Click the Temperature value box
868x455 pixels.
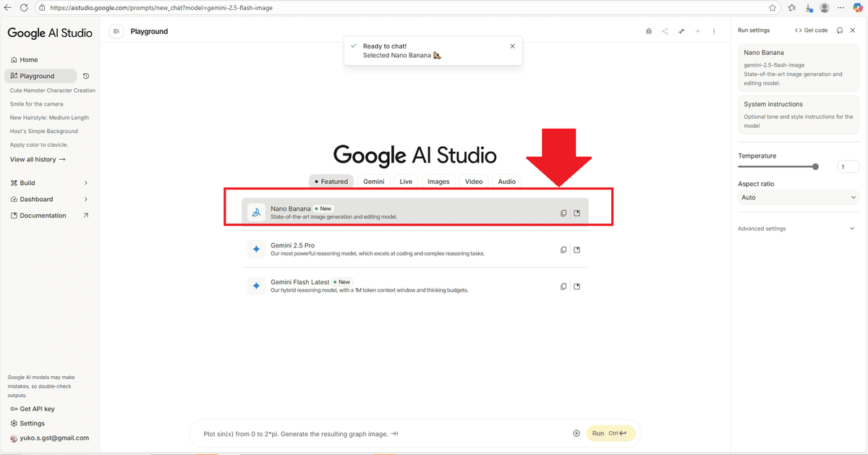pyautogui.click(x=848, y=167)
